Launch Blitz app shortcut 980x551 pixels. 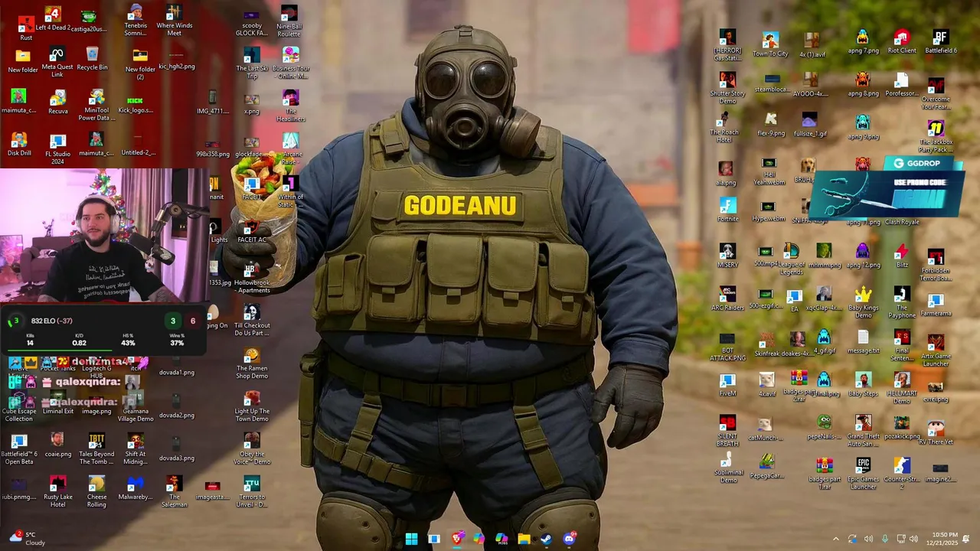[x=902, y=256]
